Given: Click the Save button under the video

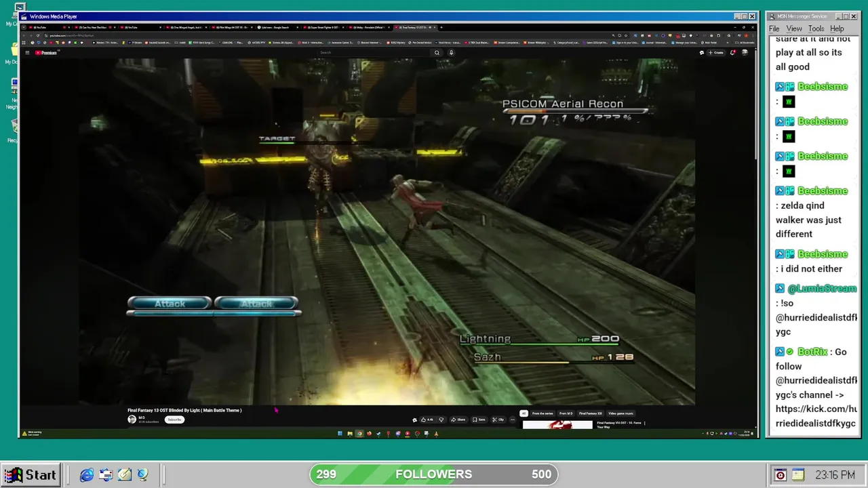Looking at the screenshot, I should [x=479, y=420].
